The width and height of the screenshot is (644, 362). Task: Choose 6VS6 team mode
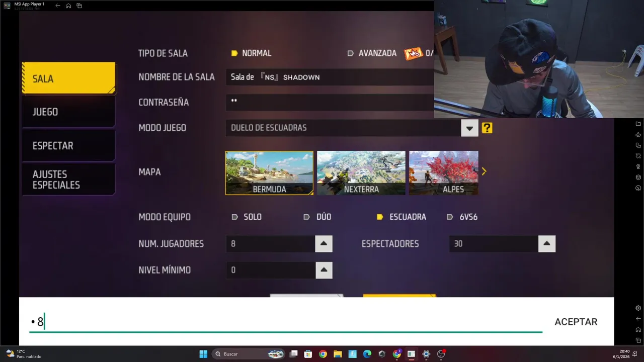pyautogui.click(x=462, y=217)
